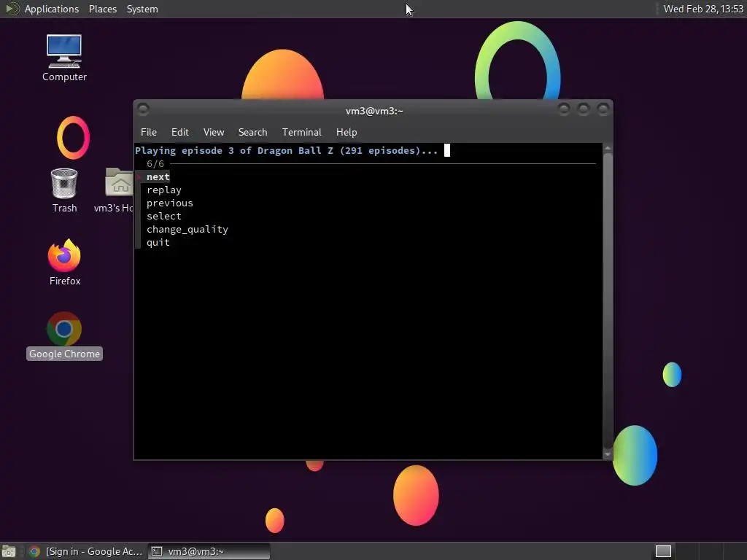The height and width of the screenshot is (560, 747).
Task: Click the clock showing Wed Feb 28, 13:53
Action: pyautogui.click(x=703, y=9)
